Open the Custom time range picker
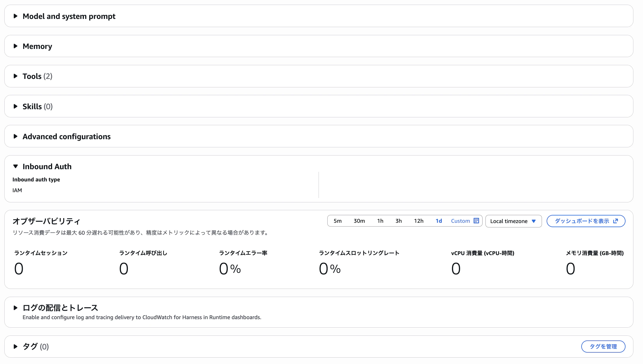This screenshot has width=643, height=364. (460, 221)
